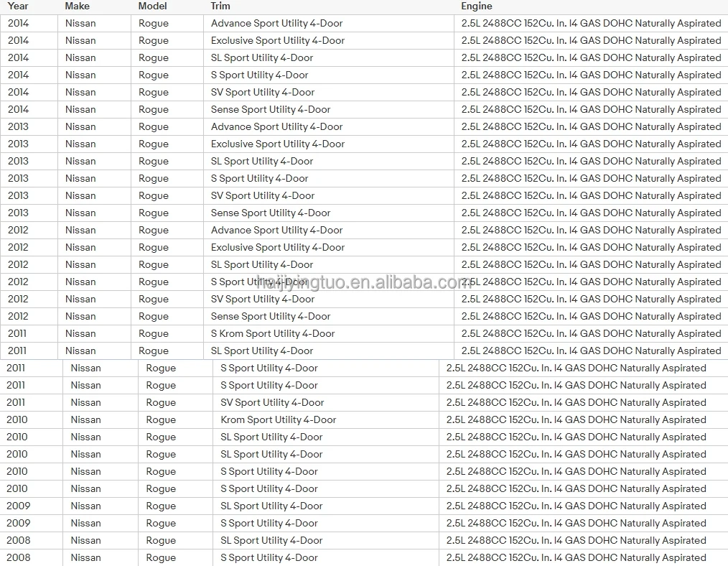Screen dimensions: 728x566
Task: Click engine cell in 2011 SV row
Action: pos(583,402)
